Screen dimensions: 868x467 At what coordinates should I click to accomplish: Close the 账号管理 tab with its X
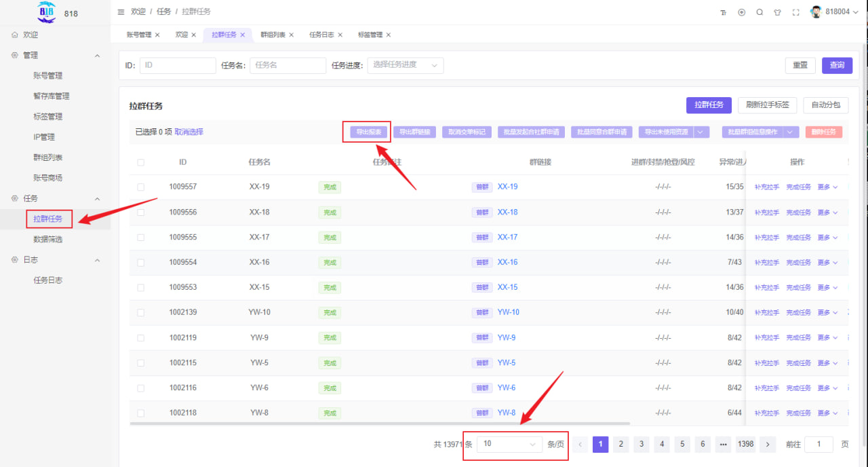[x=157, y=35]
